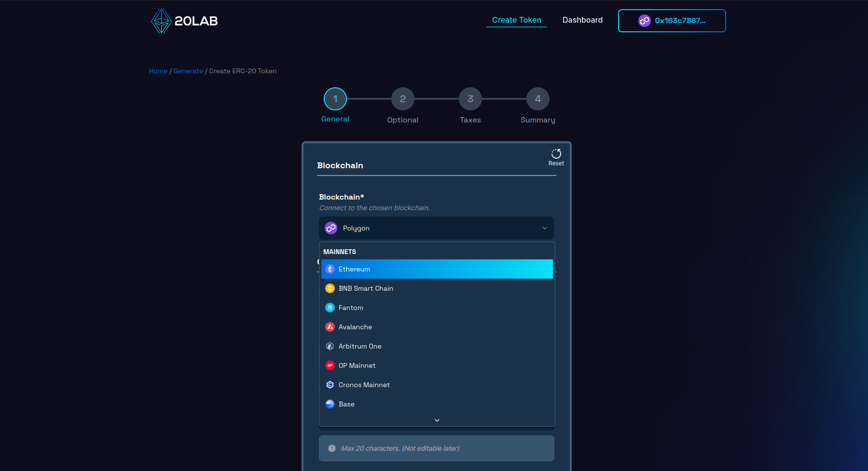Click Polygon icon in selected dropdown
This screenshot has height=471, width=868.
click(x=331, y=228)
